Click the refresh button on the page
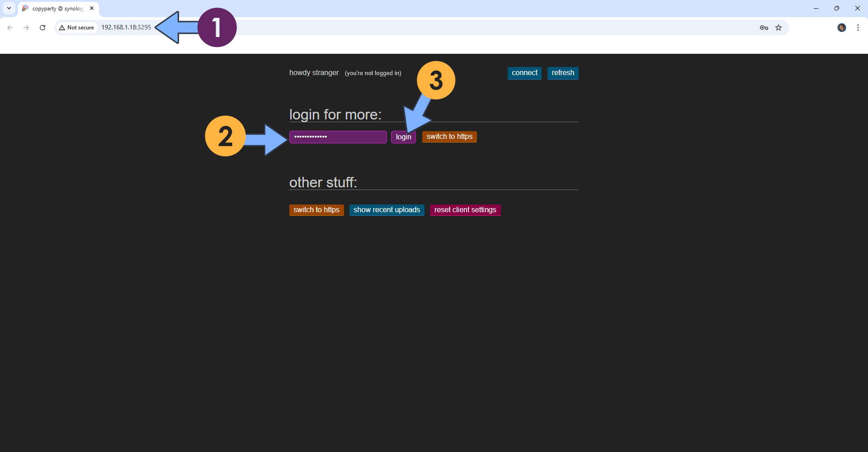The width and height of the screenshot is (868, 452). point(562,73)
